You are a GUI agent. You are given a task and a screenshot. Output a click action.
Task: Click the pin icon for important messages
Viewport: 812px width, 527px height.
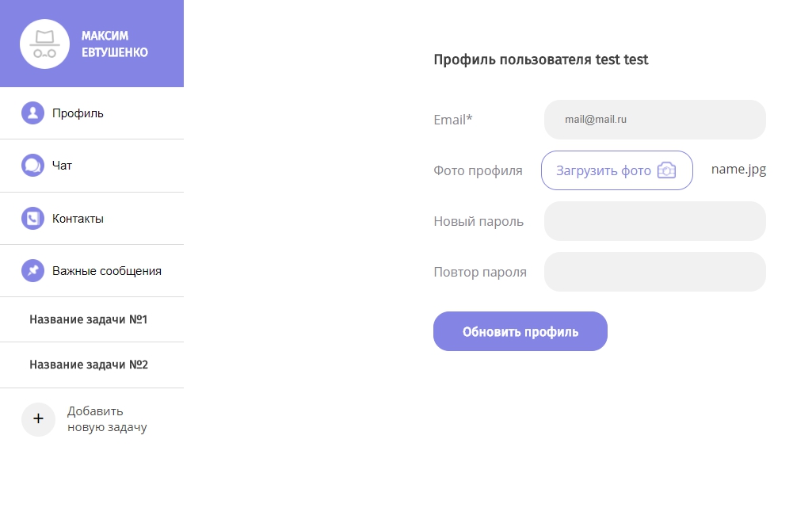[x=32, y=271]
